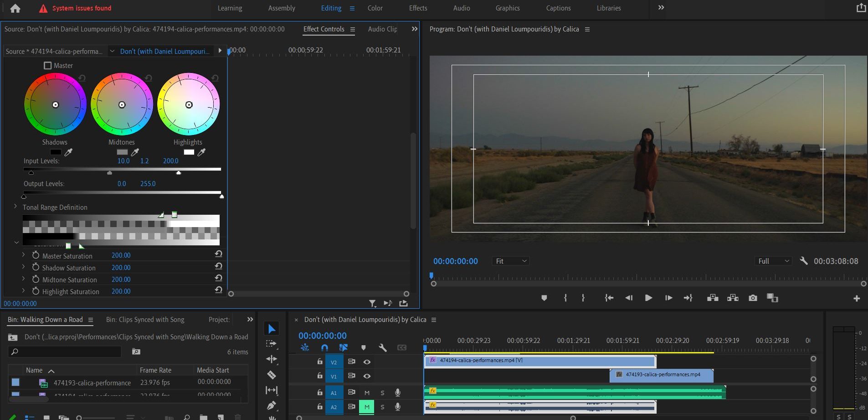Image resolution: width=868 pixels, height=420 pixels.
Task: Expand the Tonal Range Definition section
Action: [x=15, y=207]
